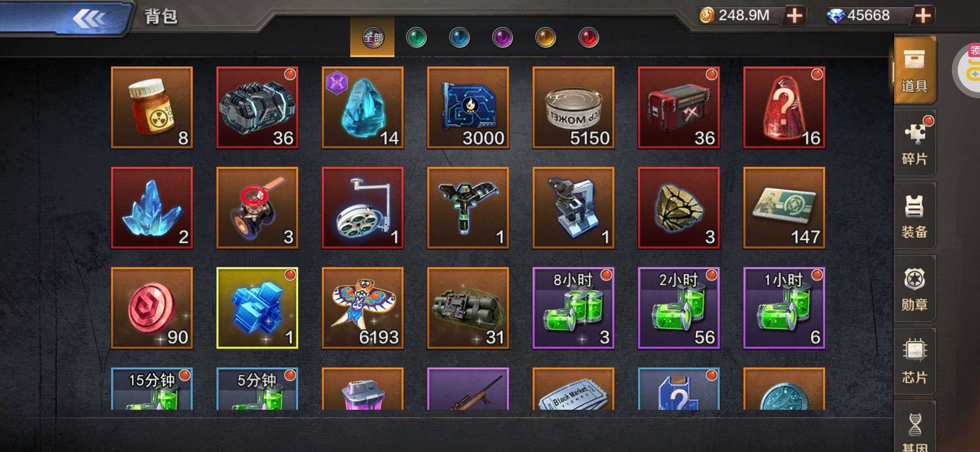The image size is (980, 452).
Task: Select the surgical lamp item
Action: [363, 208]
